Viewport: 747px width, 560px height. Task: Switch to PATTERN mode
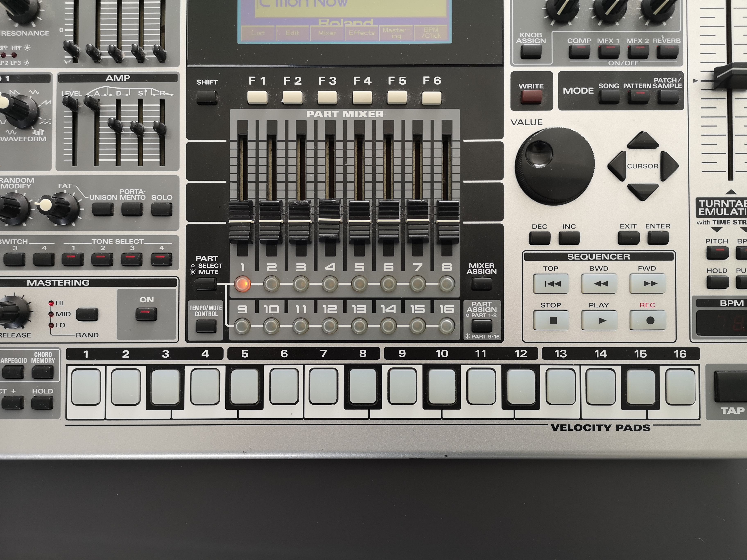coord(638,97)
